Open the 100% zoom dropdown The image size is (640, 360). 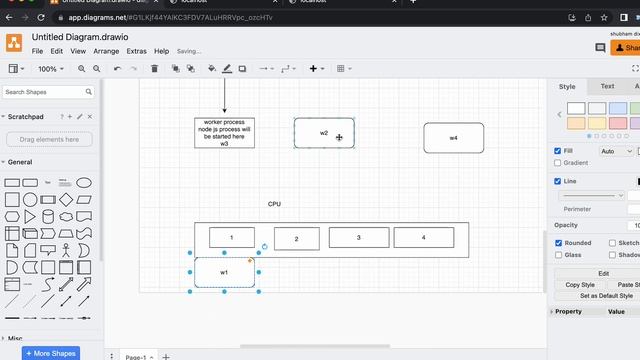[51, 69]
